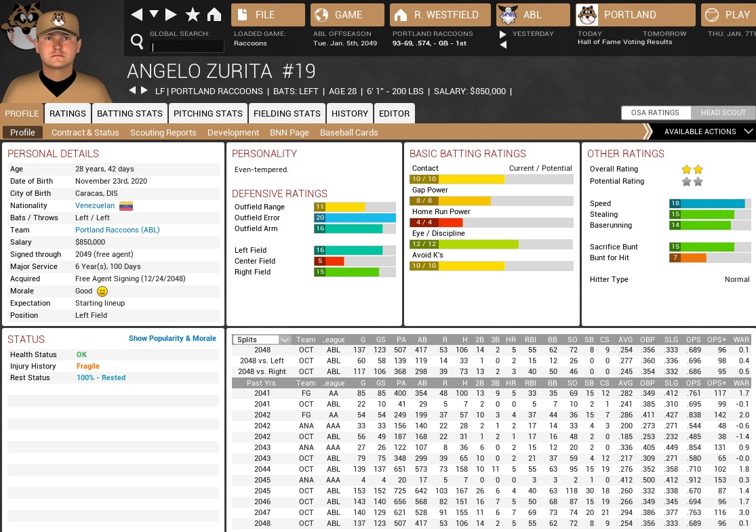Select the Scouting Reports subtab
The width and height of the screenshot is (756, 532).
[x=163, y=132]
